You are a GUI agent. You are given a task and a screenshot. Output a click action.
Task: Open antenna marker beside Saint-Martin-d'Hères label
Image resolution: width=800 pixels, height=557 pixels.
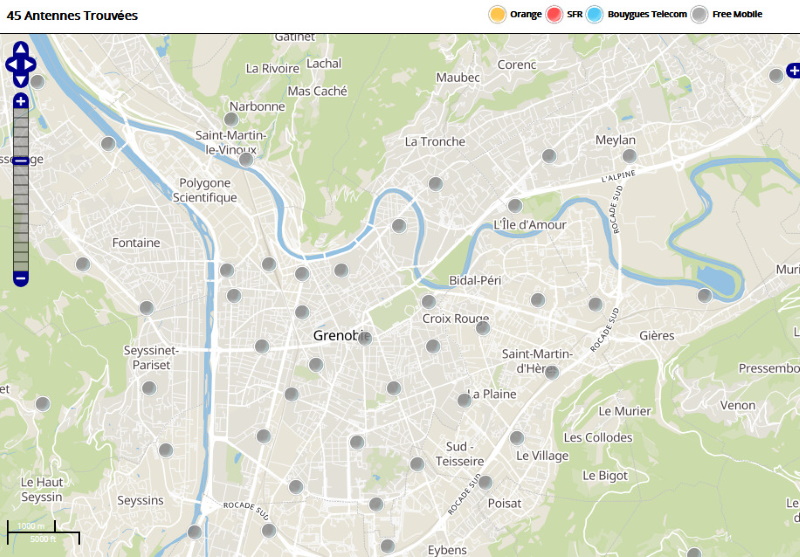pyautogui.click(x=551, y=372)
